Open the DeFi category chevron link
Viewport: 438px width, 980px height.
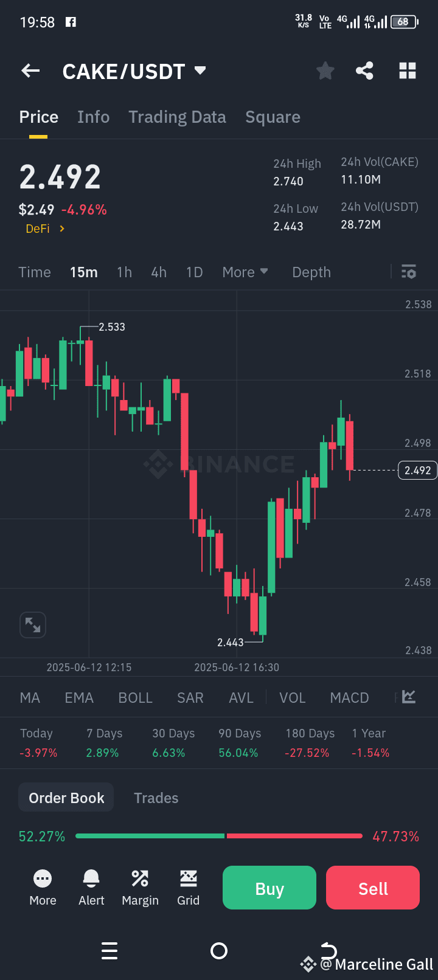44,229
